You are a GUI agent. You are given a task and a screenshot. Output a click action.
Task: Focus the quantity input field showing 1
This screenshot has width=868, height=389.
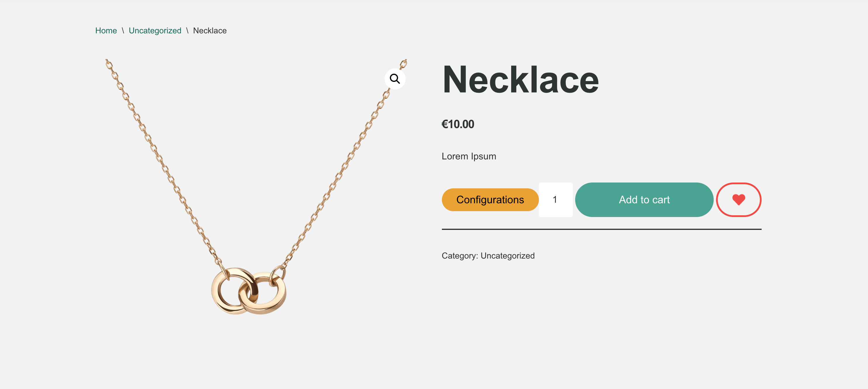[x=555, y=199]
